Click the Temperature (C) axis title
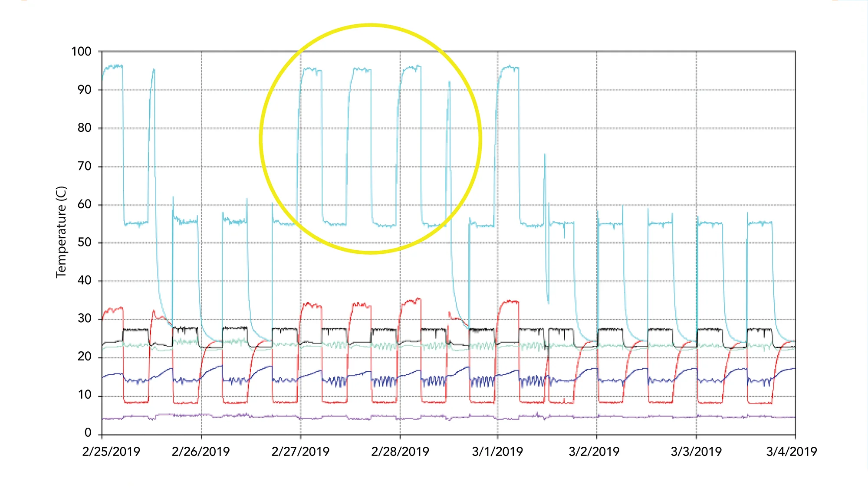 pyautogui.click(x=61, y=232)
